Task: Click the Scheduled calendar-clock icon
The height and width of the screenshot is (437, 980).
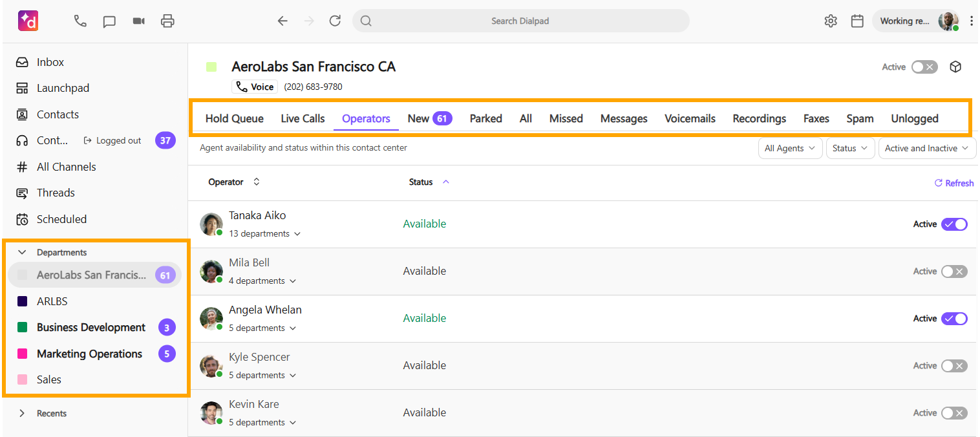Action: [x=22, y=219]
